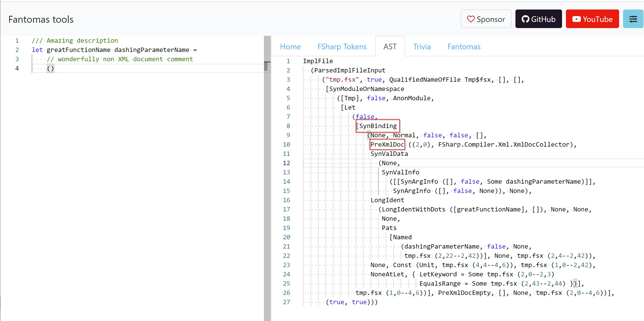Viewport: 644px width, 321px height.
Task: Place cursor on greatFunctionName in editor
Action: [x=78, y=50]
